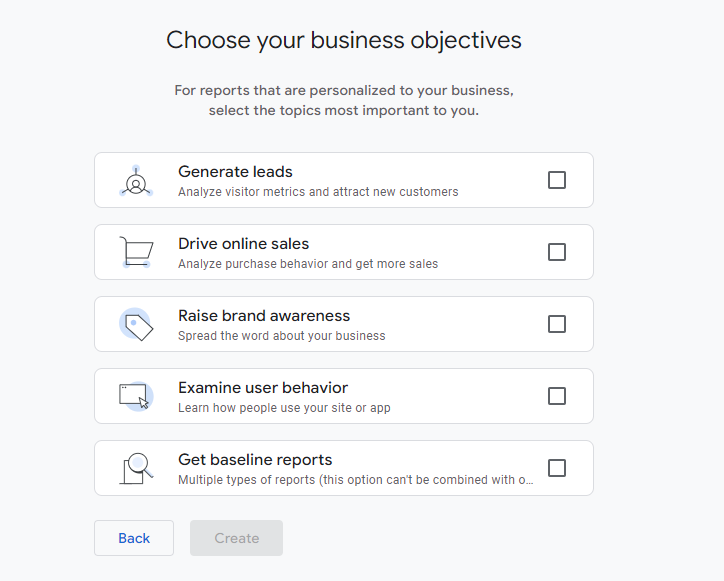Go back with the Back button

click(134, 538)
